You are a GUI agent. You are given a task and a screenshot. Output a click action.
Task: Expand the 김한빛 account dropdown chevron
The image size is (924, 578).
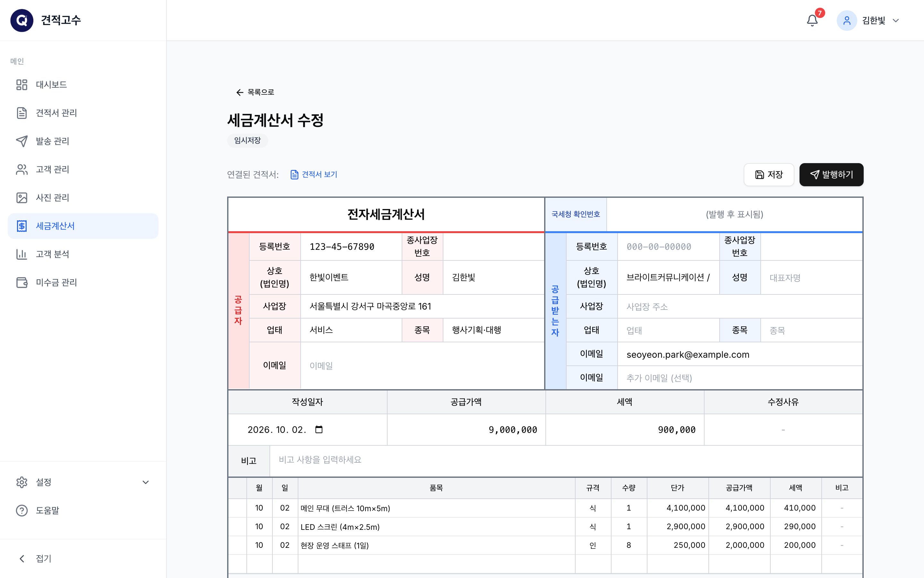pos(896,21)
